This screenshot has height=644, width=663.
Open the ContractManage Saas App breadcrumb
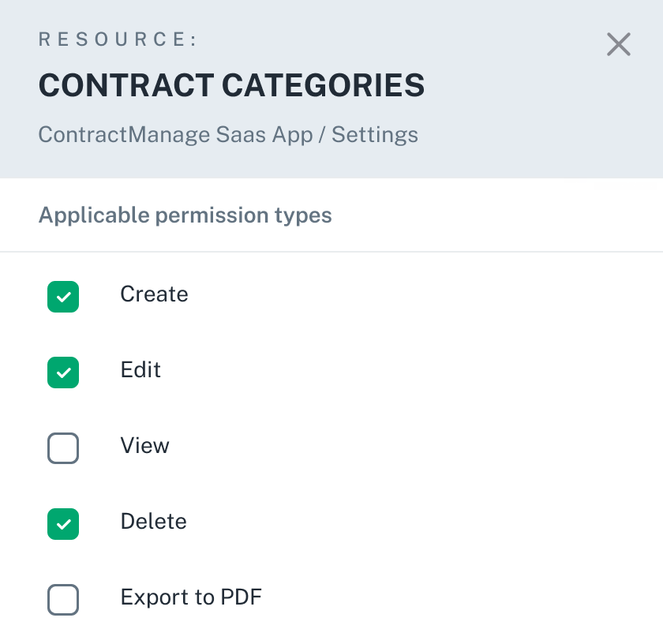(x=175, y=134)
